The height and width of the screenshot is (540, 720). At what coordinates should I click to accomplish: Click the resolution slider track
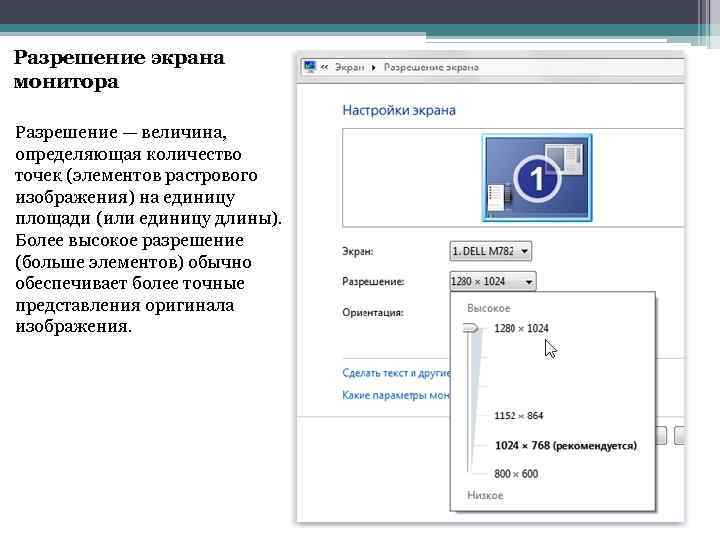coord(469,402)
